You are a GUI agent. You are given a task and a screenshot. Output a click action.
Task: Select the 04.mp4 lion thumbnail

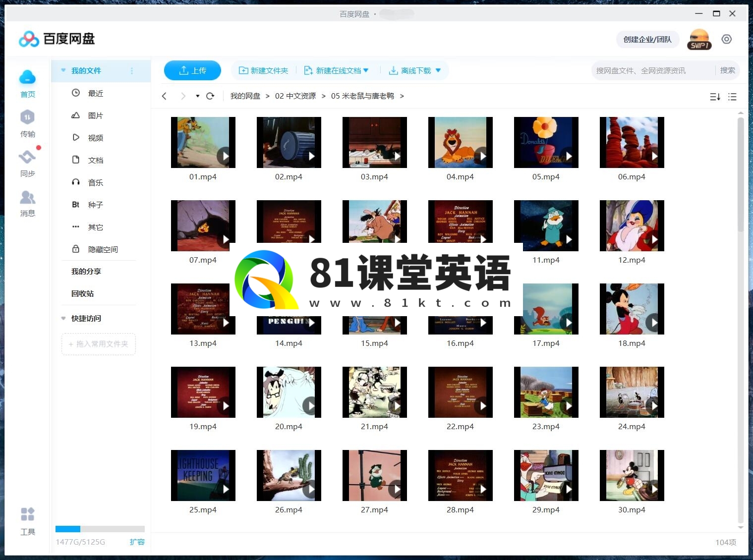(x=461, y=142)
